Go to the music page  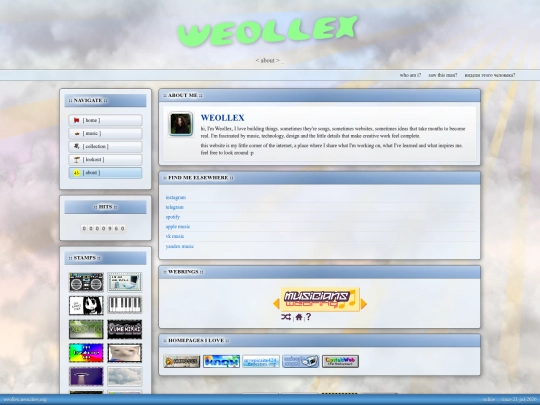[x=105, y=133]
